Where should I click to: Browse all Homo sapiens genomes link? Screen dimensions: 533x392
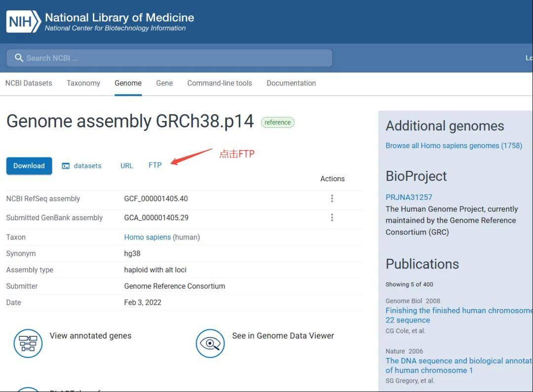click(x=454, y=146)
